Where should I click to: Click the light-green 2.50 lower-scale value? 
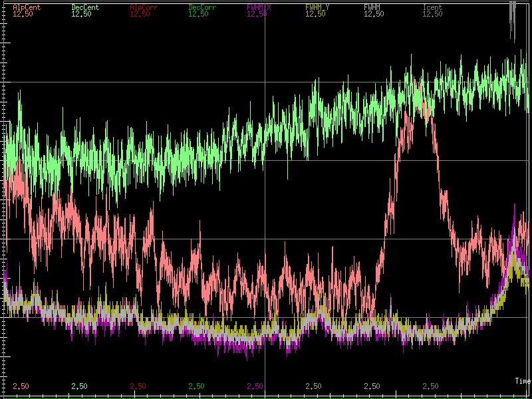pos(79,386)
